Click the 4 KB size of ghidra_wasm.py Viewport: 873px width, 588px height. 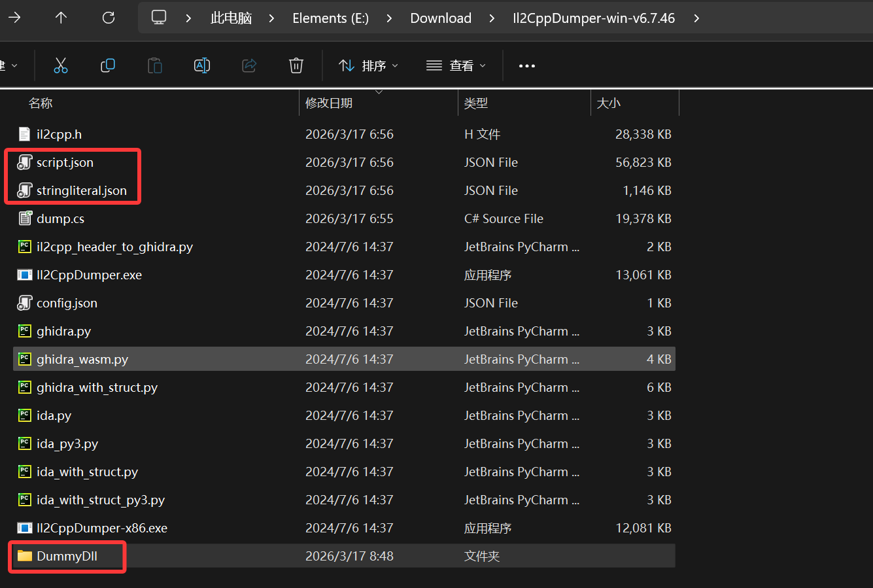(x=659, y=359)
